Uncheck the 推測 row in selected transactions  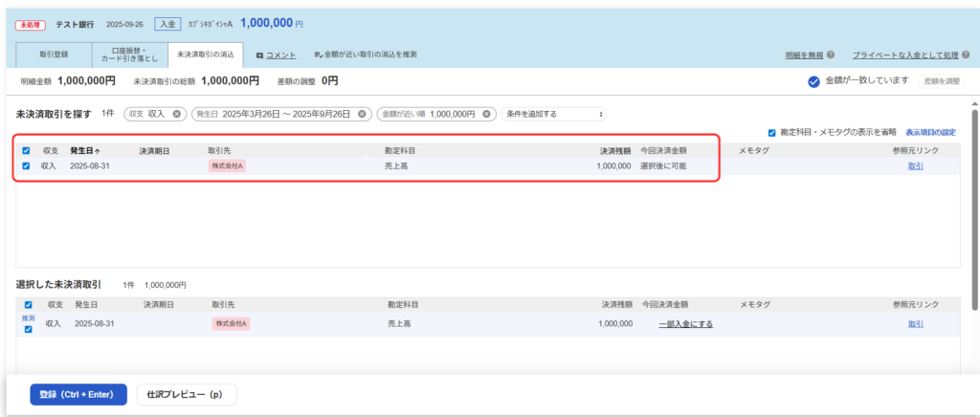coord(28,328)
